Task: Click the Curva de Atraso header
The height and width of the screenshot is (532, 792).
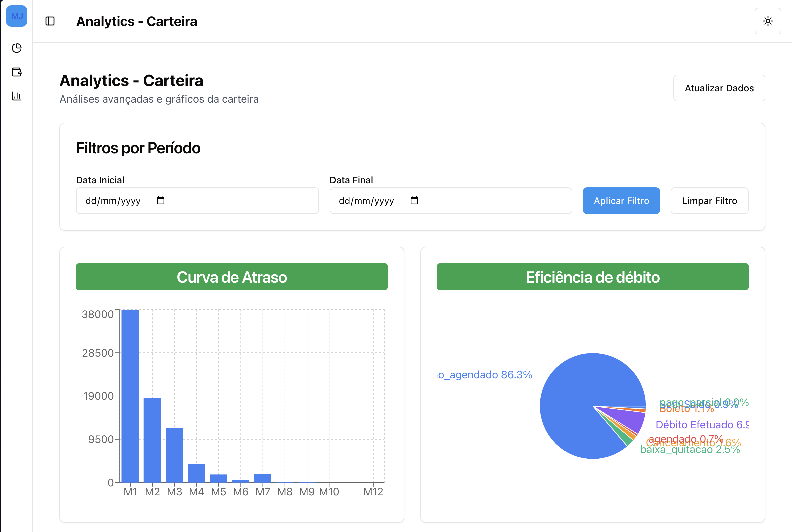Action: (232, 277)
